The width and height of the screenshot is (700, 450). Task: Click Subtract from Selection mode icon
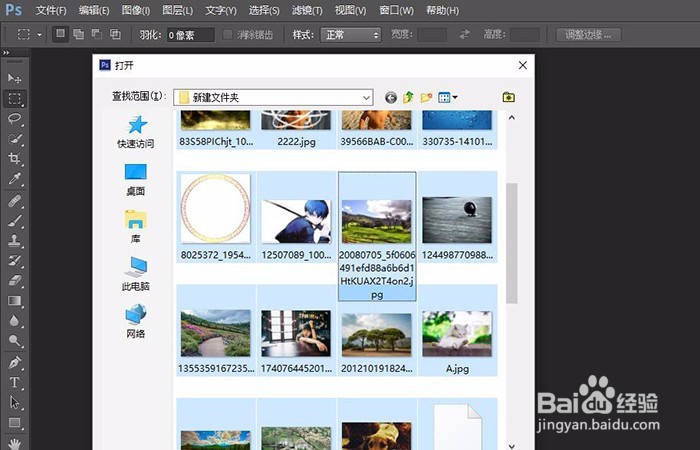pos(97,34)
